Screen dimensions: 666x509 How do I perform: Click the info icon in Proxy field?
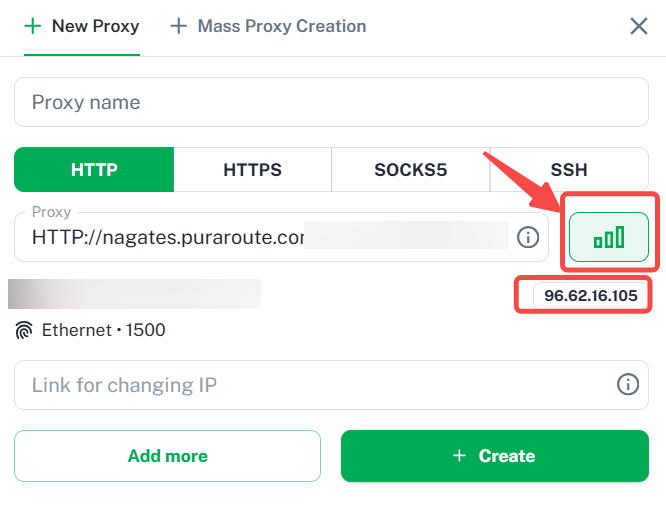528,237
